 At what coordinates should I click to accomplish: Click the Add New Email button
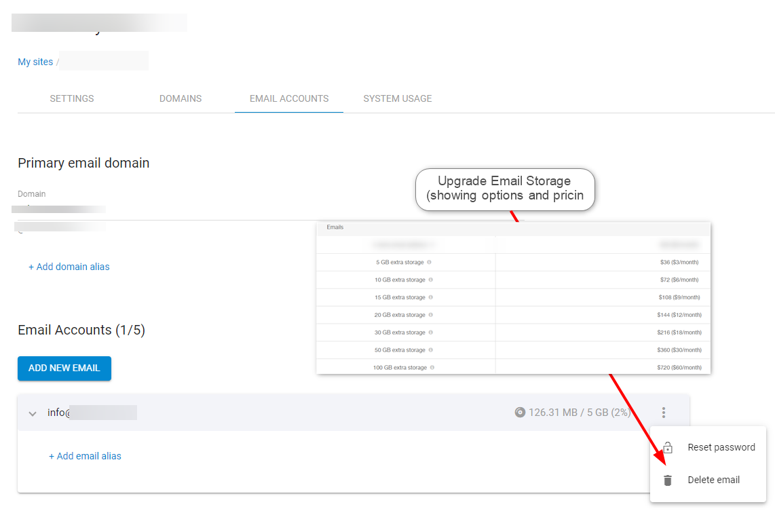point(64,368)
